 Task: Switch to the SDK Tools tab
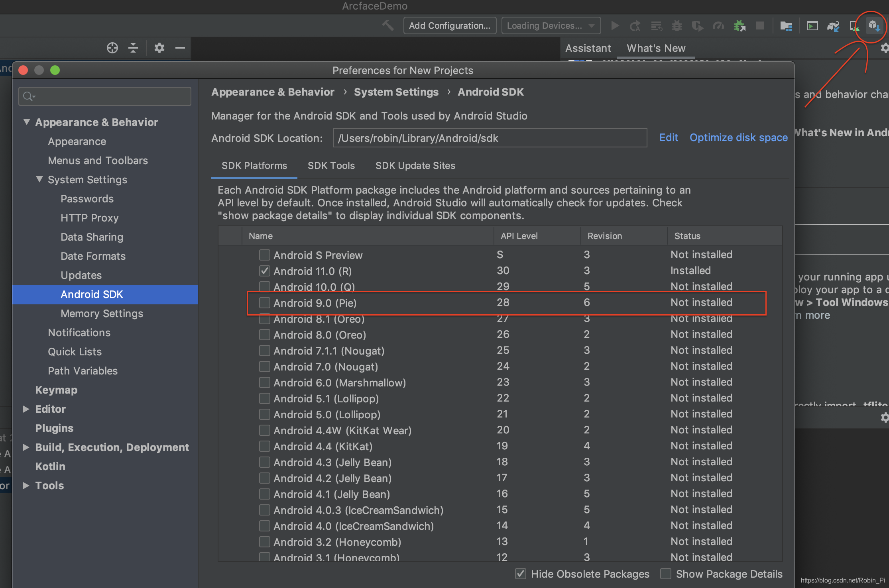(331, 165)
